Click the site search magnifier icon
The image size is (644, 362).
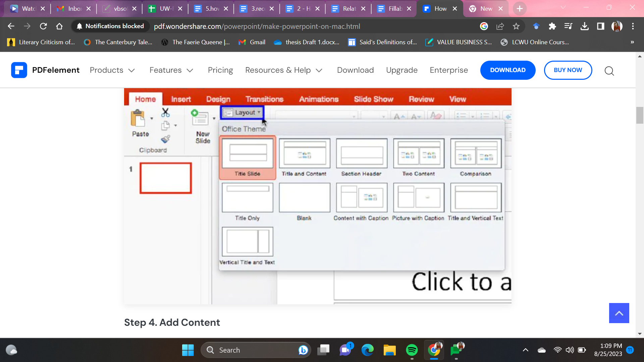pyautogui.click(x=609, y=71)
